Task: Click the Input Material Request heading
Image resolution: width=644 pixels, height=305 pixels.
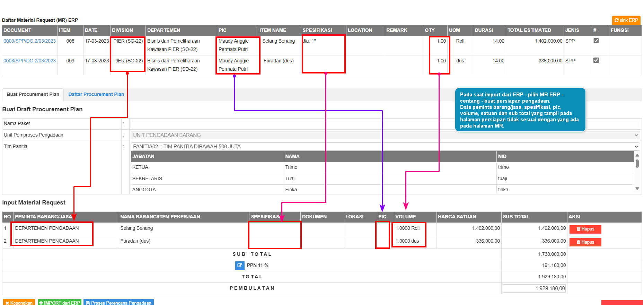Action: [x=34, y=203]
